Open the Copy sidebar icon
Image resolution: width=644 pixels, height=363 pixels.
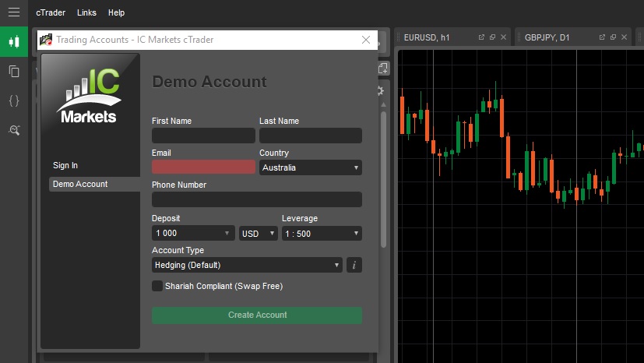[14, 72]
